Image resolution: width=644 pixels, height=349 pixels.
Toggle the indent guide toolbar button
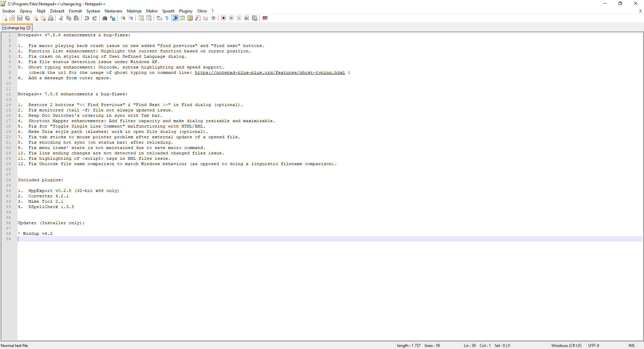175,18
